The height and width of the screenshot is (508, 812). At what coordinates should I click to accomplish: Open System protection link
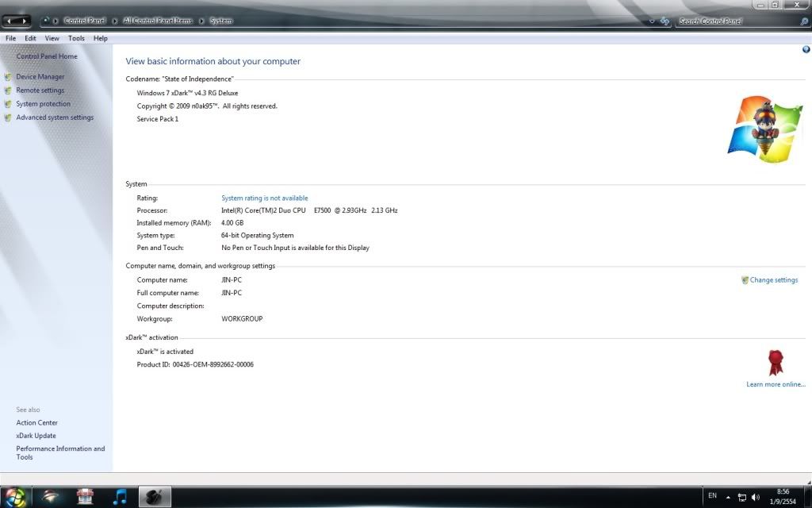43,104
